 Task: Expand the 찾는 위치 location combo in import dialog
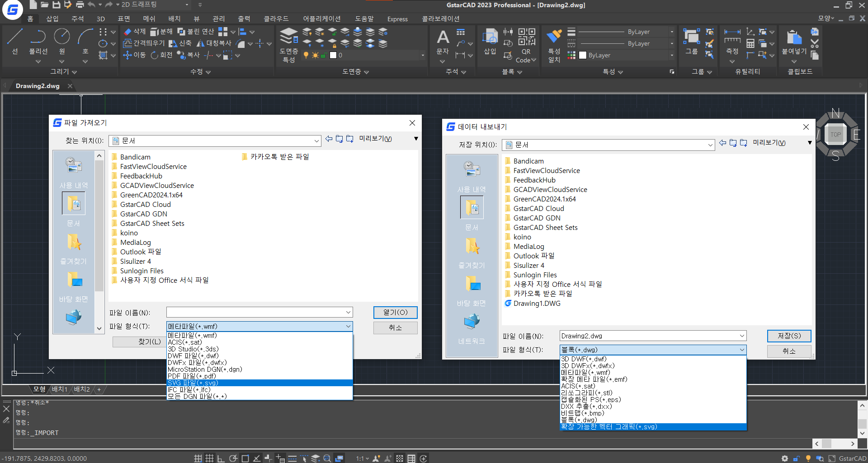(x=316, y=141)
